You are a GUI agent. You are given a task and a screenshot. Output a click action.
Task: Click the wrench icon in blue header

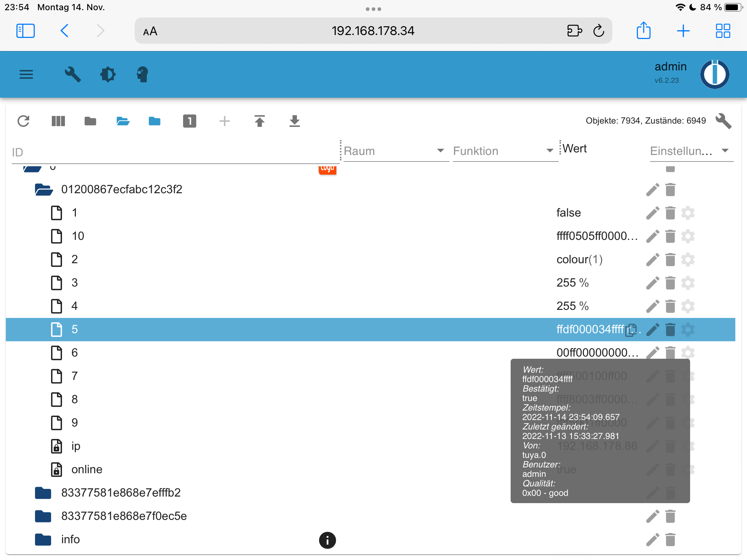click(x=73, y=74)
